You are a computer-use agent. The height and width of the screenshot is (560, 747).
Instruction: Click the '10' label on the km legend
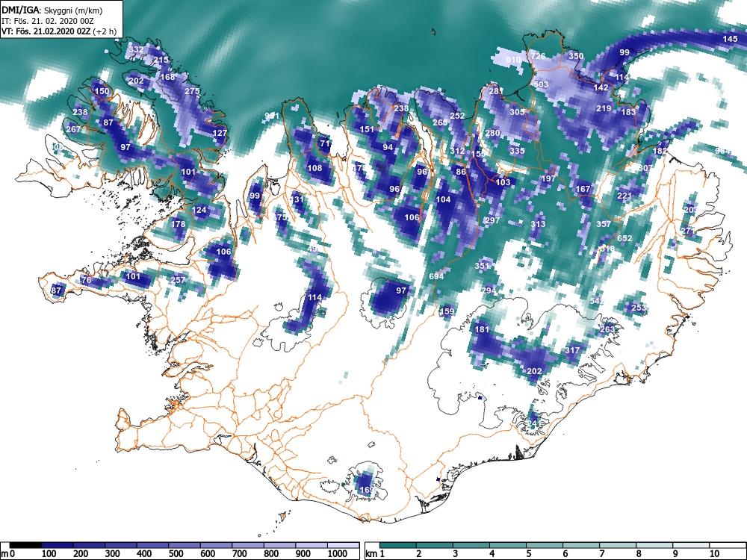click(714, 554)
